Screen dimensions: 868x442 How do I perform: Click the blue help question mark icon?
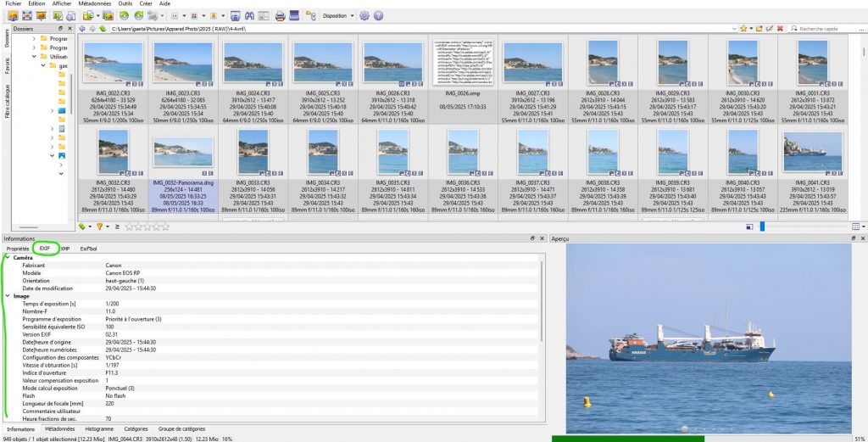coord(378,15)
